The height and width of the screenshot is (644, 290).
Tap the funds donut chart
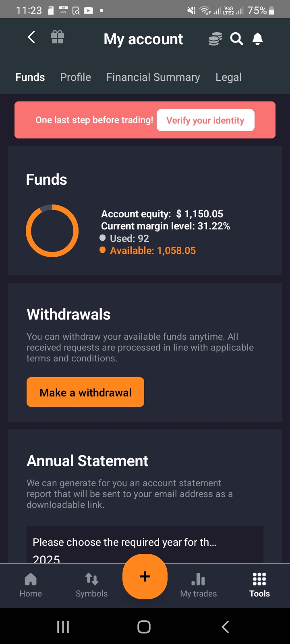click(52, 231)
